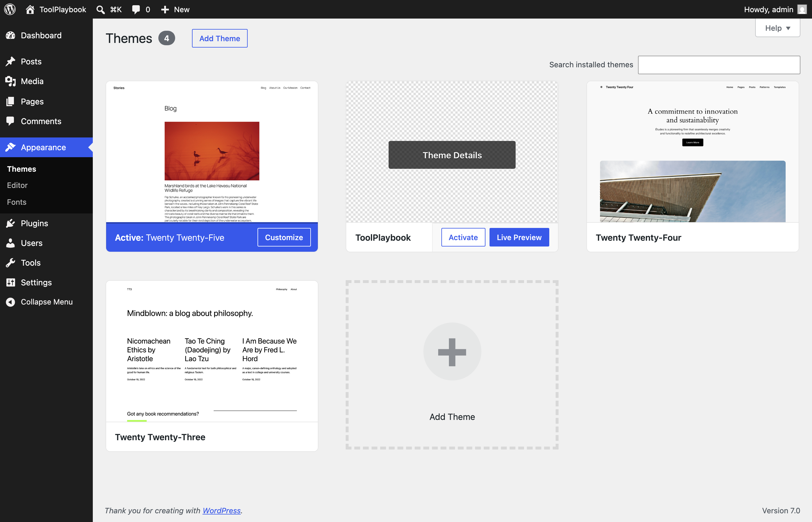Open the Tools menu label
812x522 pixels.
(31, 262)
